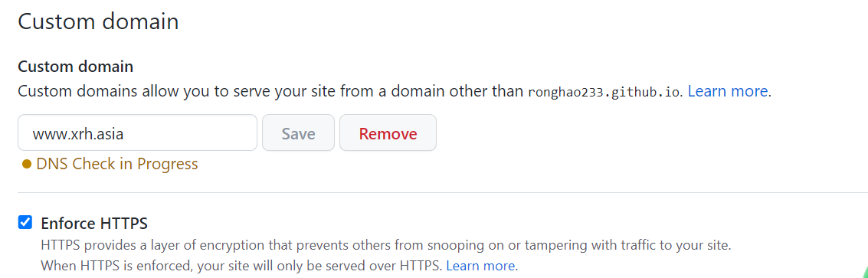Image resolution: width=868 pixels, height=278 pixels.
Task: Click the bold Enforce HTTPS label
Action: click(94, 224)
